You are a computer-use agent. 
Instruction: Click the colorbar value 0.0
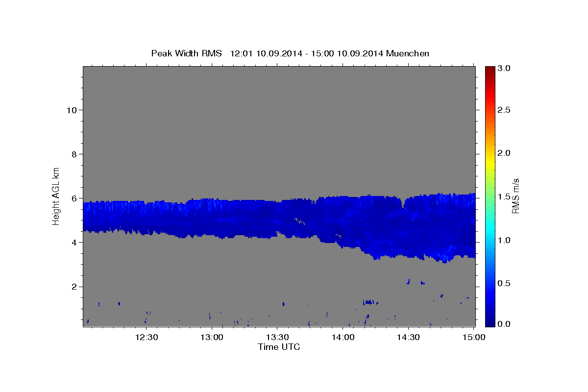point(504,324)
